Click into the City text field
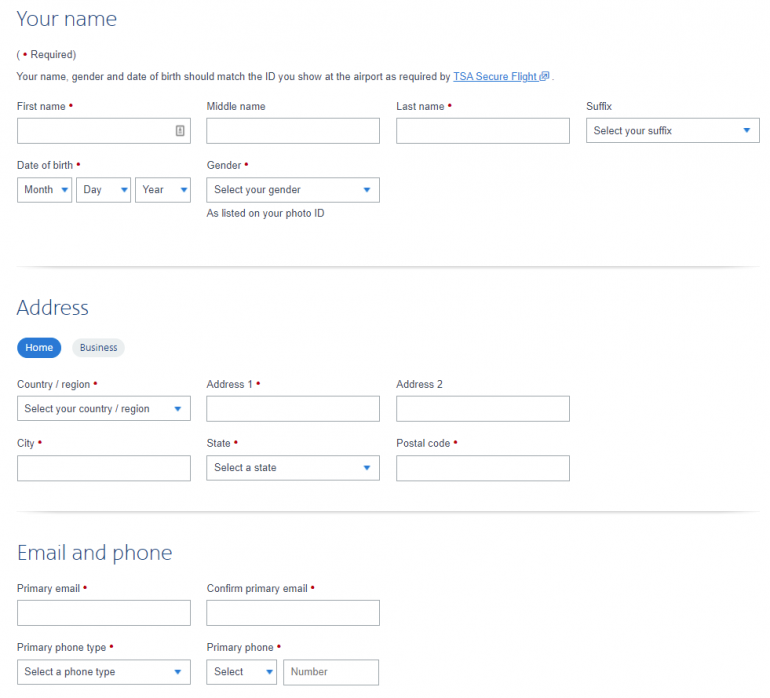 pos(103,468)
